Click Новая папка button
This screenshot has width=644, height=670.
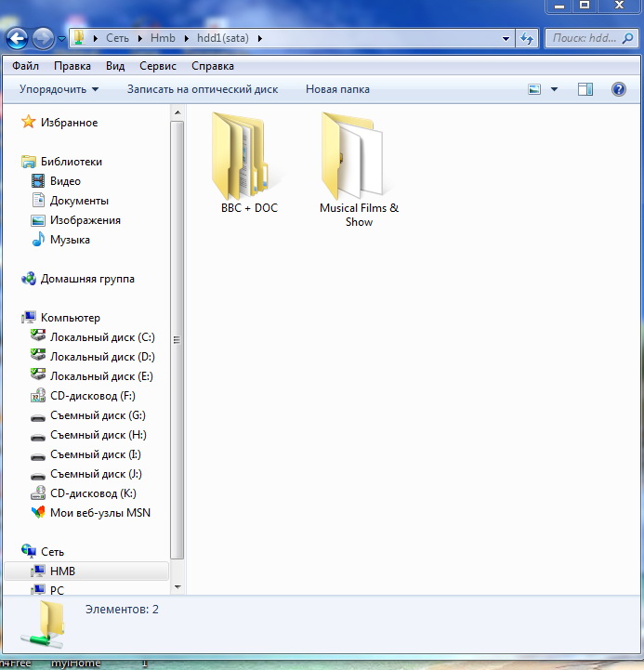click(x=337, y=89)
